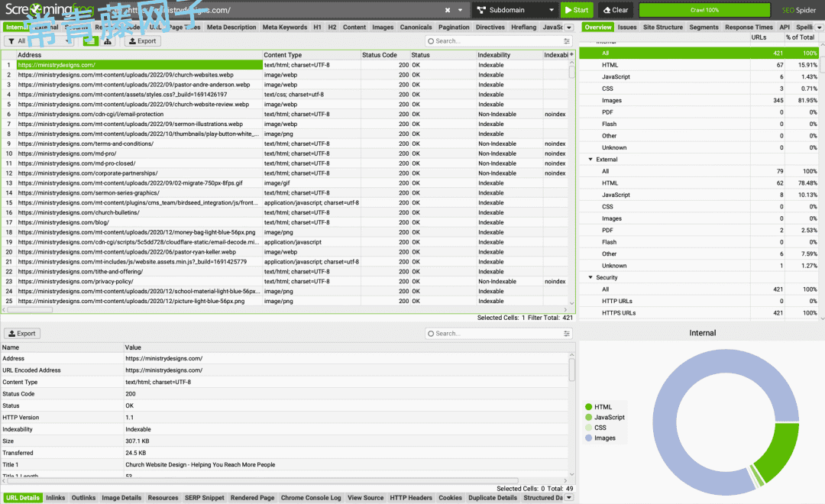
Task: Click the Images legend color dot
Action: 589,438
